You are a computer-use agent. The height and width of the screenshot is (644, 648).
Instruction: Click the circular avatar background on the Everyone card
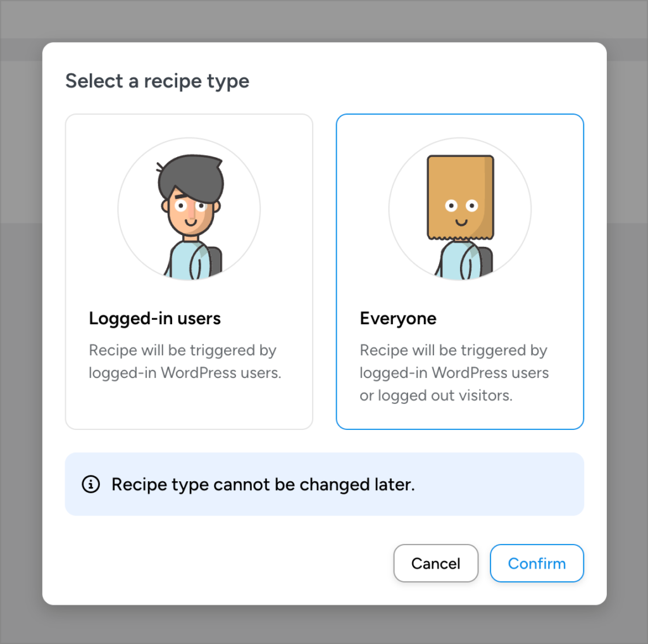pos(459,209)
